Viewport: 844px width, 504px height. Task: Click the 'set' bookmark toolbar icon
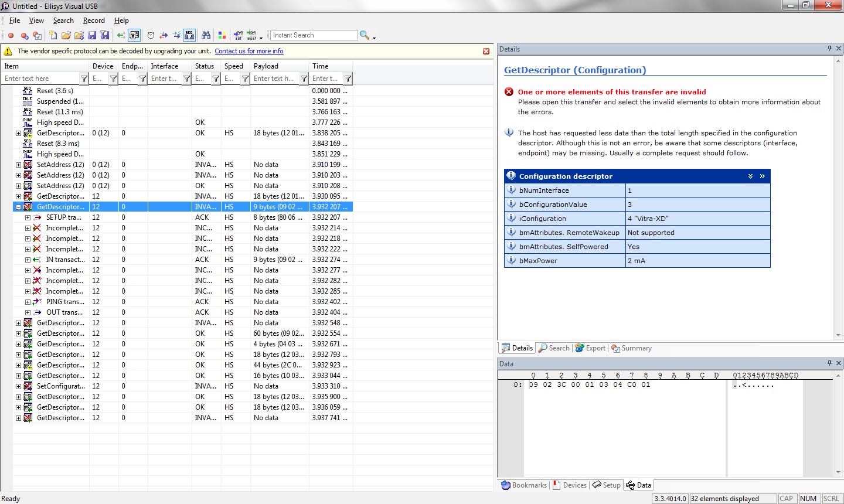tap(238, 36)
